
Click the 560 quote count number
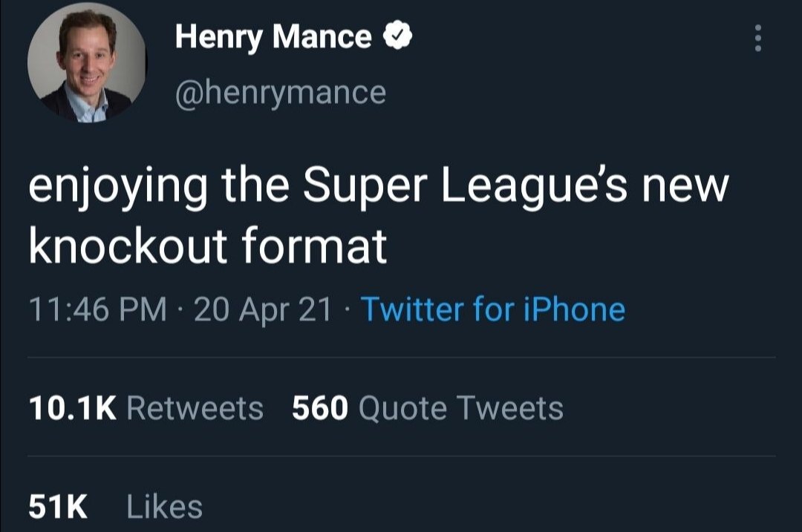(319, 408)
